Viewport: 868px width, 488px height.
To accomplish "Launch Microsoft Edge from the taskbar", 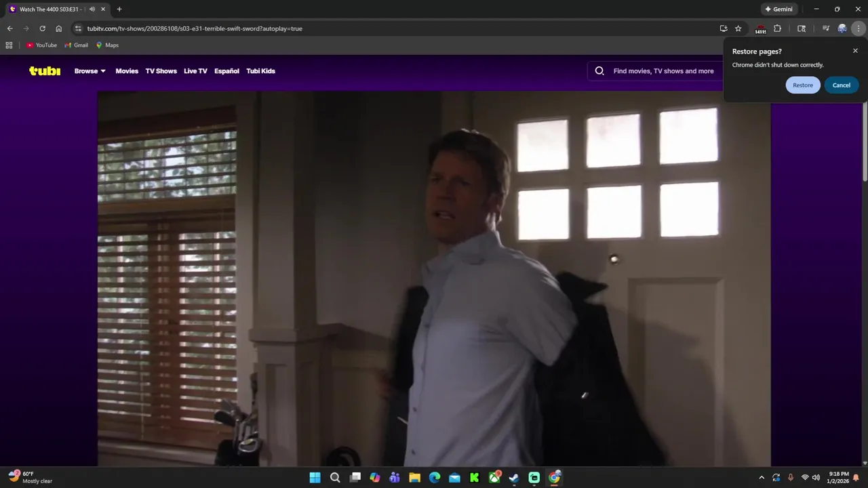I will pos(435,478).
